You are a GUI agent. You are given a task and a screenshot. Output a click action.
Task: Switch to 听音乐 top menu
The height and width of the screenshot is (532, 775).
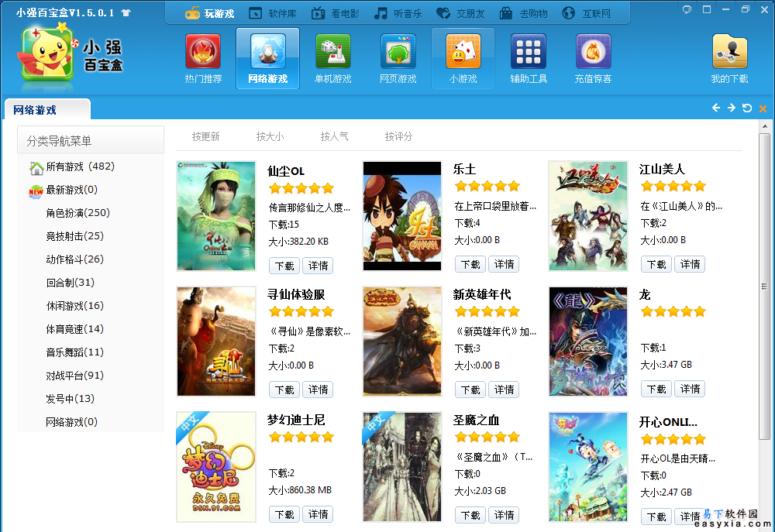pos(398,13)
